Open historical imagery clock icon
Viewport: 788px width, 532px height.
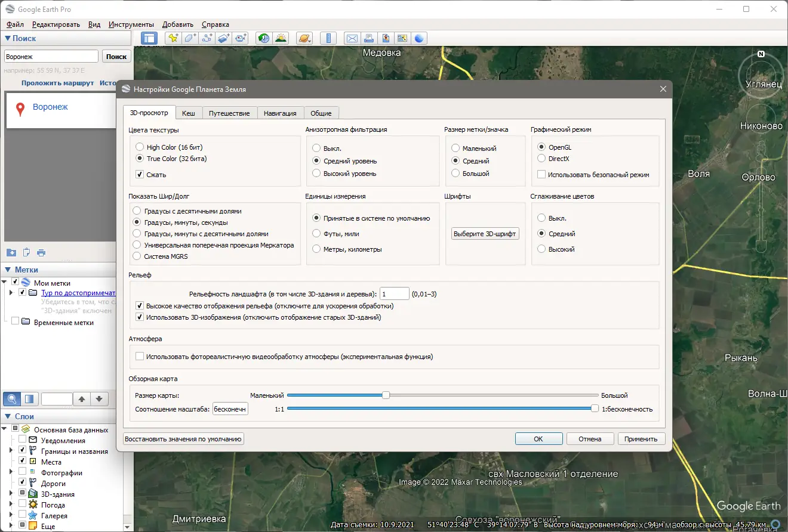point(263,38)
